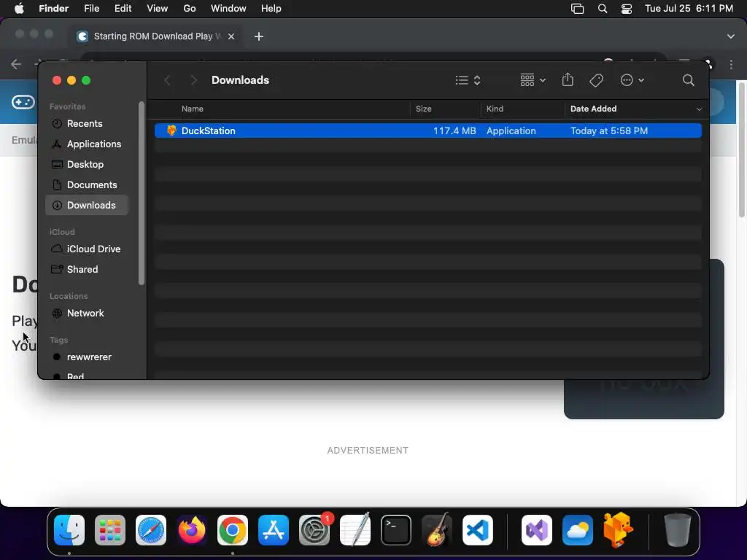The image size is (747, 560).
Task: Click the gamepad logo on the webpage
Action: click(x=23, y=102)
